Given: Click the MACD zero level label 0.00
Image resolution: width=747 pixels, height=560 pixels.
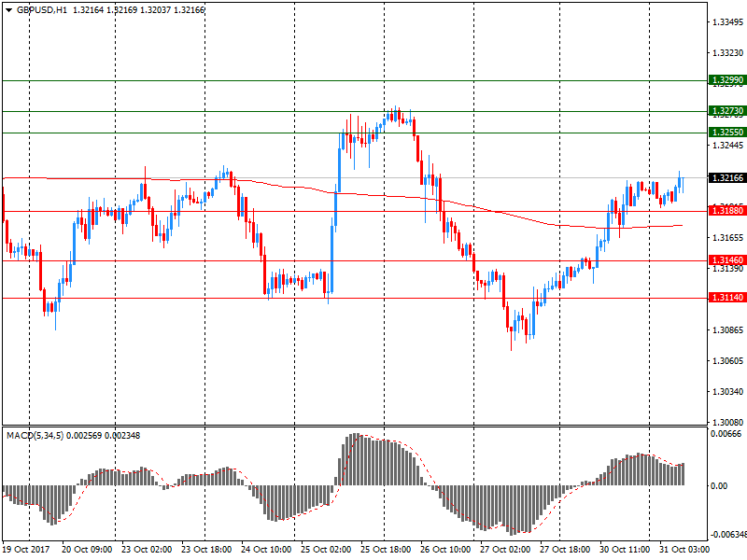Looking at the screenshot, I should tap(718, 485).
